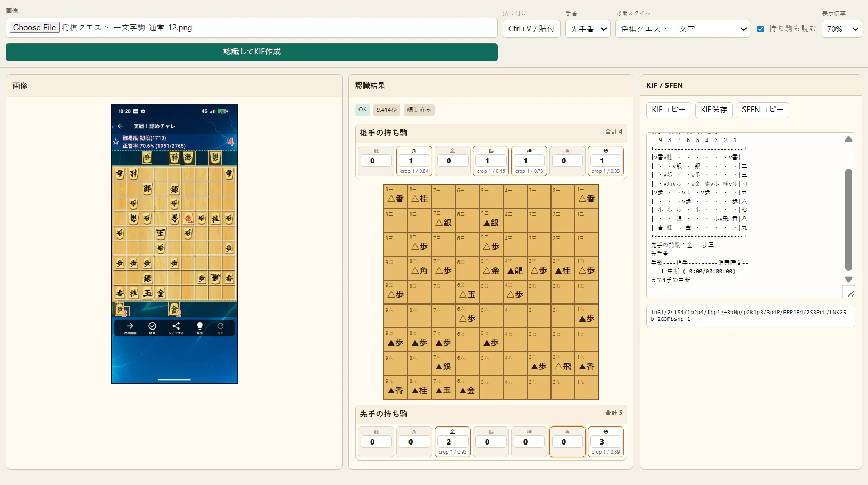Viewport: 868px width, 485px height.
Task: Click the SFEN string text box
Action: pos(750,316)
